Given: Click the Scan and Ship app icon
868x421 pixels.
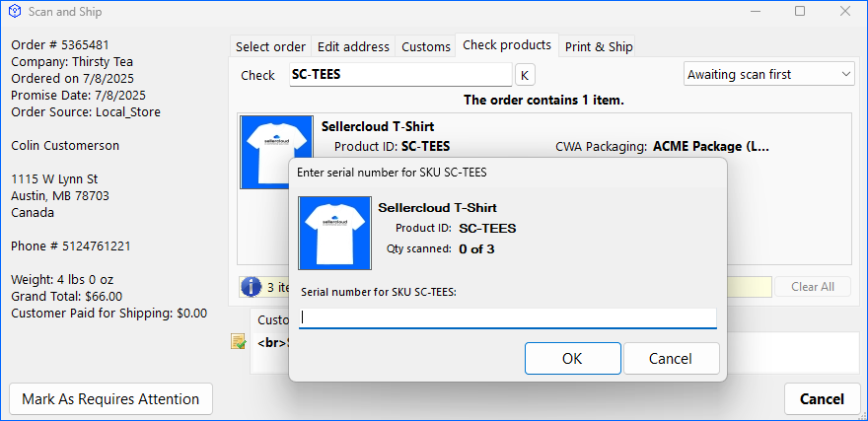Looking at the screenshot, I should pyautogui.click(x=14, y=12).
